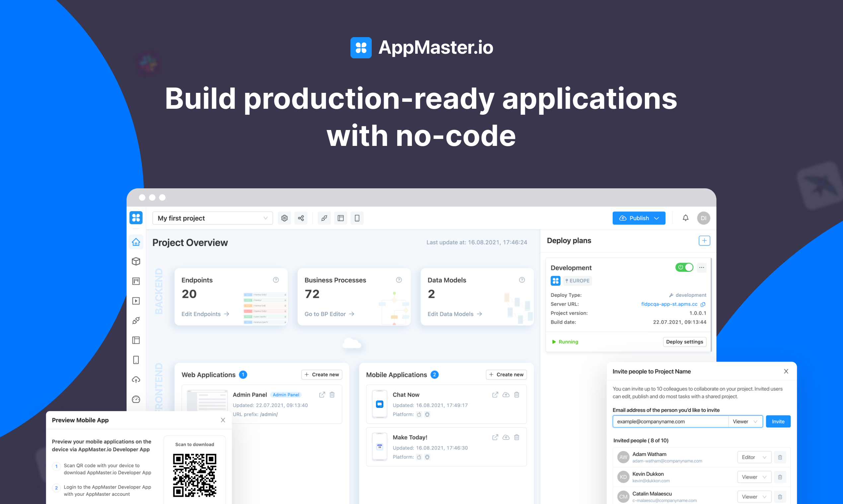
Task: Change Kevin Dukkon's Viewer role dropdown
Action: 754,477
